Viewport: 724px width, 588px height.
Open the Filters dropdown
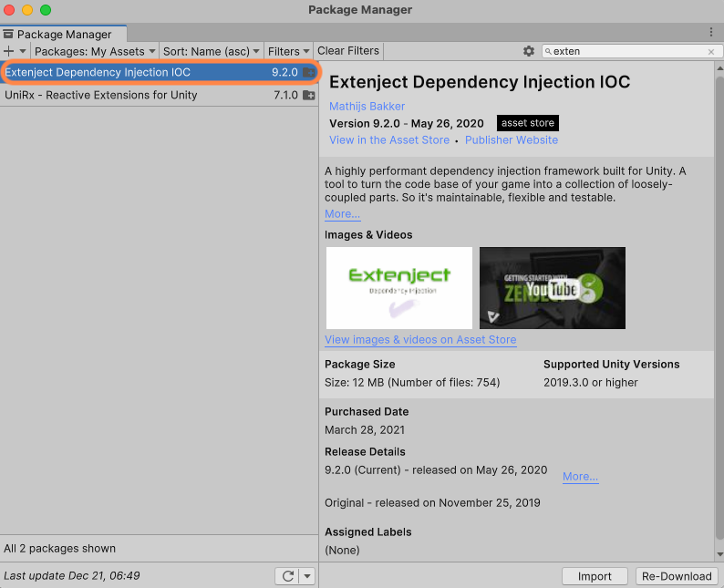tap(288, 51)
